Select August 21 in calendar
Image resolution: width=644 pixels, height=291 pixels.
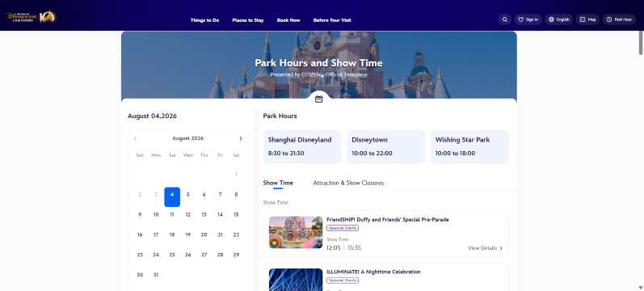(x=220, y=234)
